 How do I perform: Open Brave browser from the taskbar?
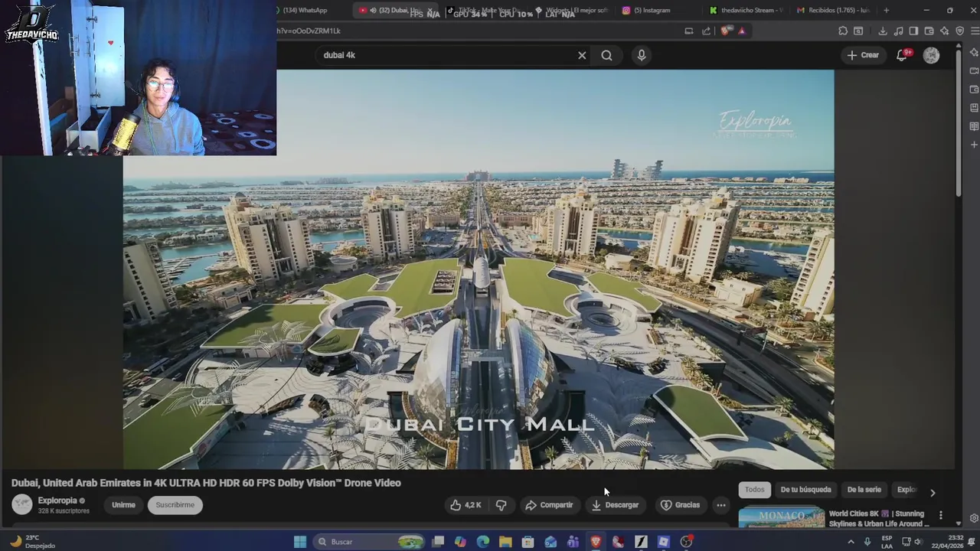(x=596, y=542)
